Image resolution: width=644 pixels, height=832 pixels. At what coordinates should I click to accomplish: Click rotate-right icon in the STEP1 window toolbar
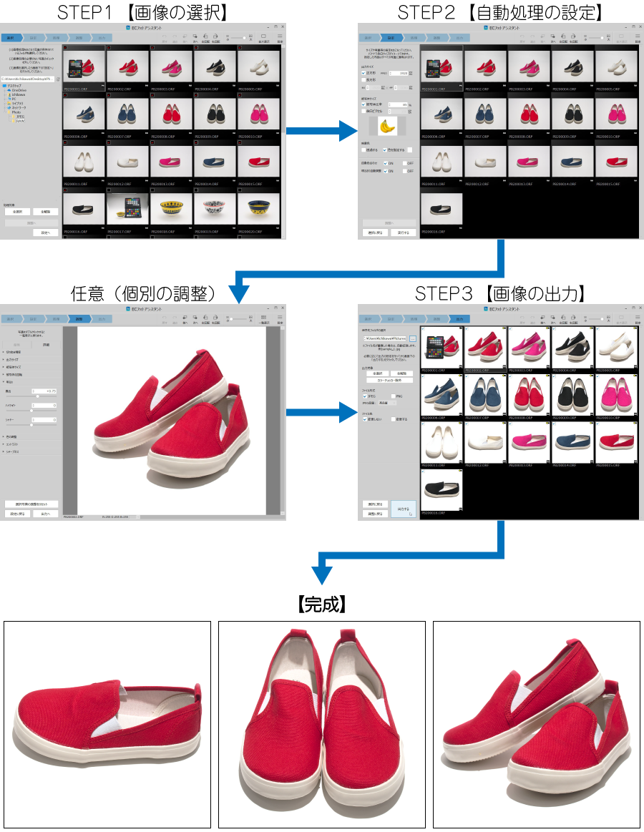click(x=215, y=36)
